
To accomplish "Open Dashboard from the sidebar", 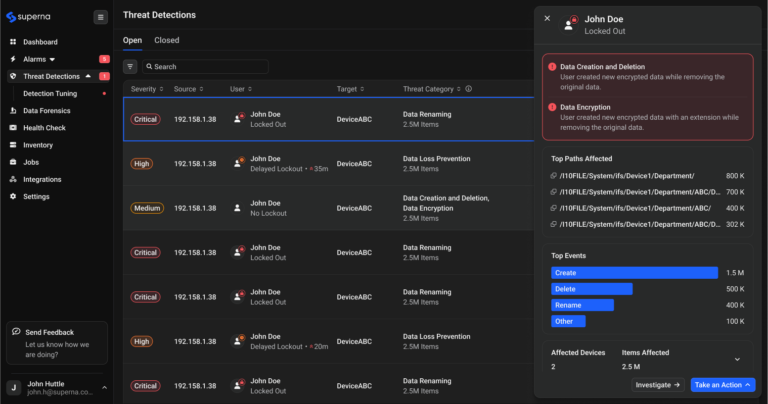I will 40,42.
